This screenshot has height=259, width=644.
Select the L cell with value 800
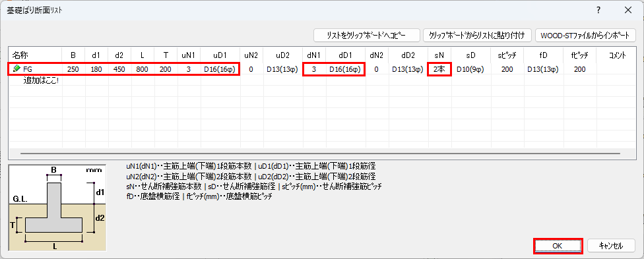coord(143,69)
